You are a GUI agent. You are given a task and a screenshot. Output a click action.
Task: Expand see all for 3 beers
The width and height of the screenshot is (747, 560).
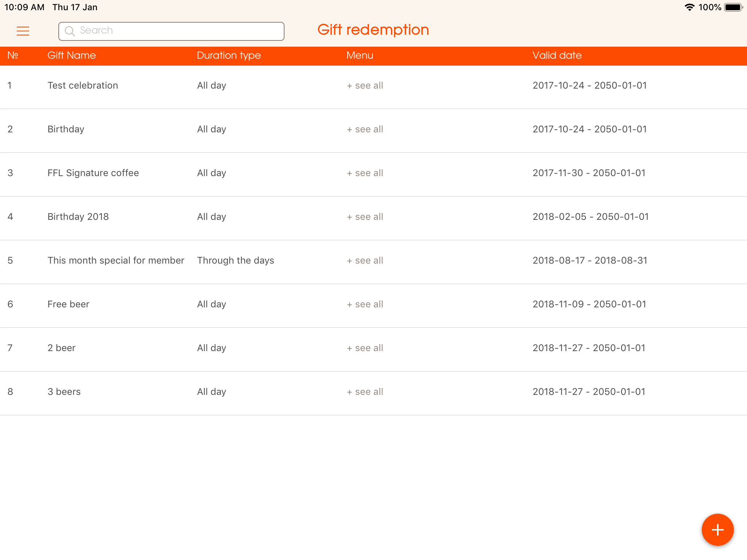coord(365,392)
